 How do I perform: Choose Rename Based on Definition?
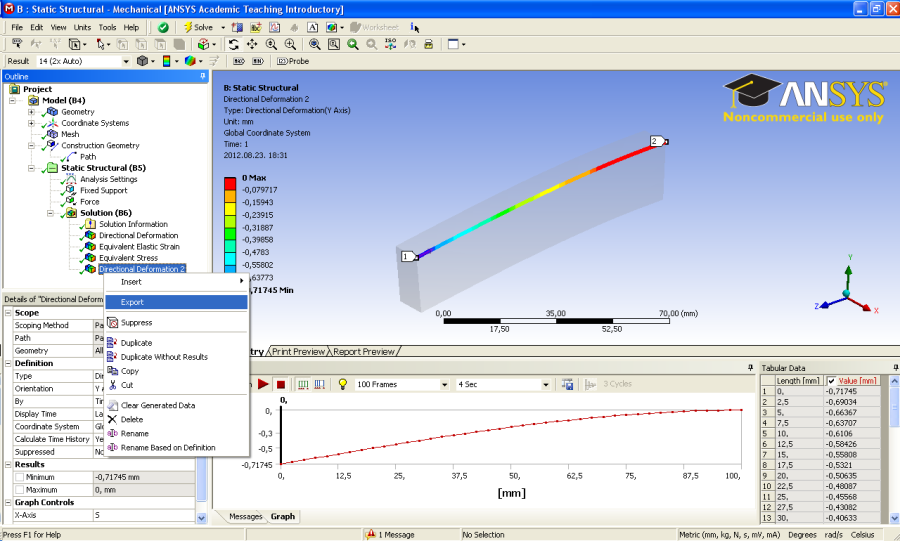point(176,447)
